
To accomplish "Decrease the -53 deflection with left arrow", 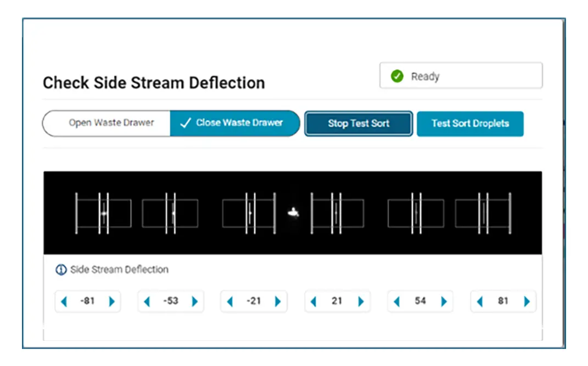I will tap(147, 301).
